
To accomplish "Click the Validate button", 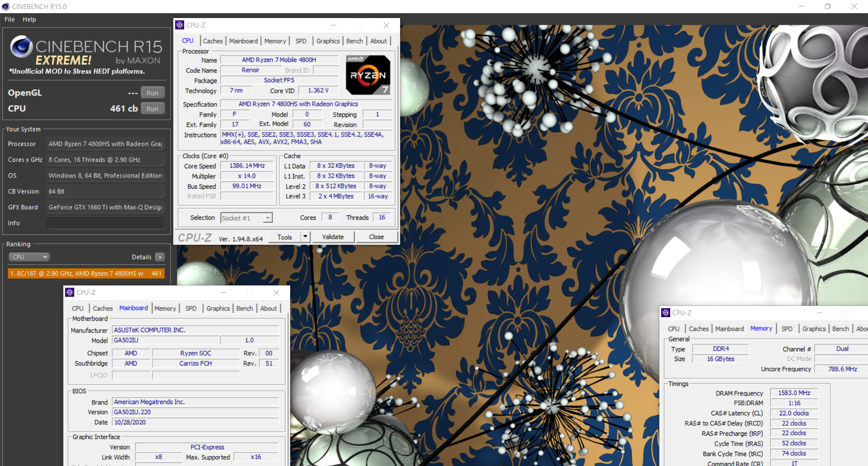I will tap(333, 237).
